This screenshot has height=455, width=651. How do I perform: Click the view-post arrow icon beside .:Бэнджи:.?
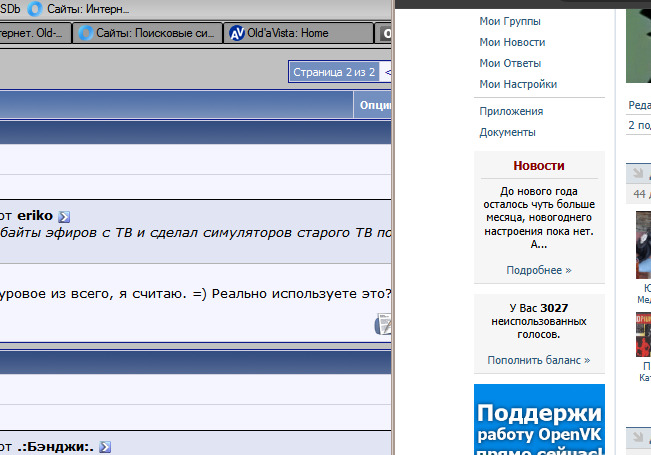(105, 447)
